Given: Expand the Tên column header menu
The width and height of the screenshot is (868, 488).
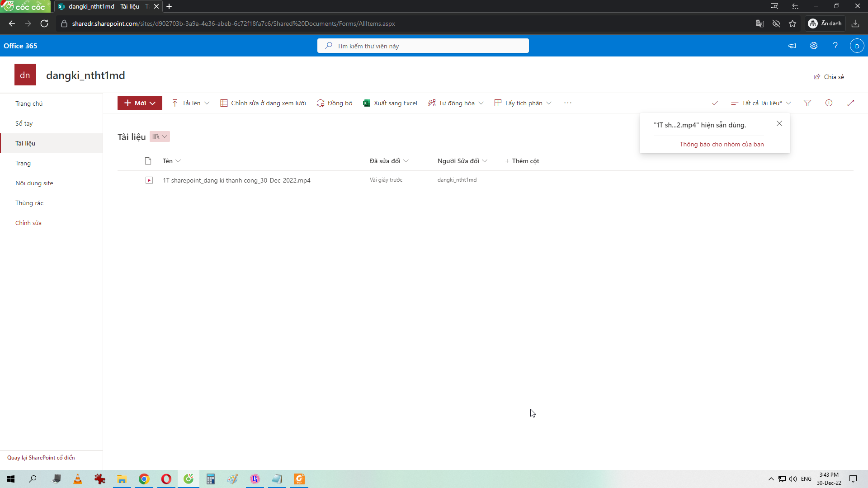Looking at the screenshot, I should point(172,161).
